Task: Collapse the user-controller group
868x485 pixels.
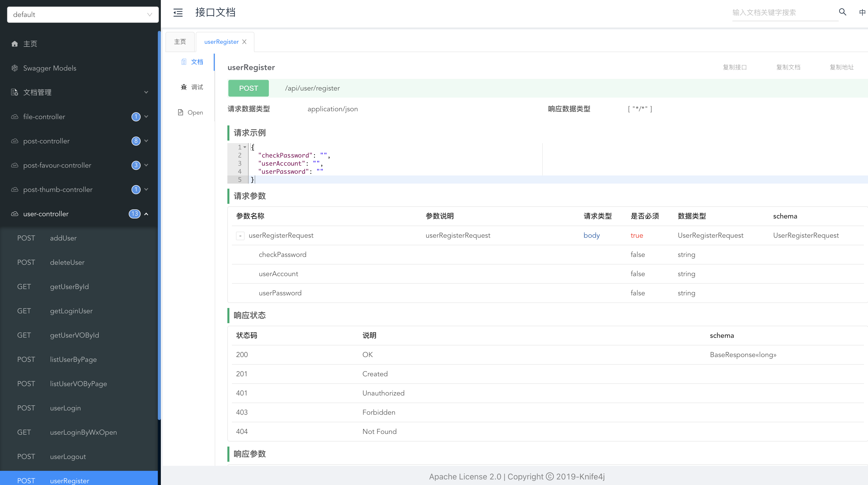Action: (x=146, y=214)
